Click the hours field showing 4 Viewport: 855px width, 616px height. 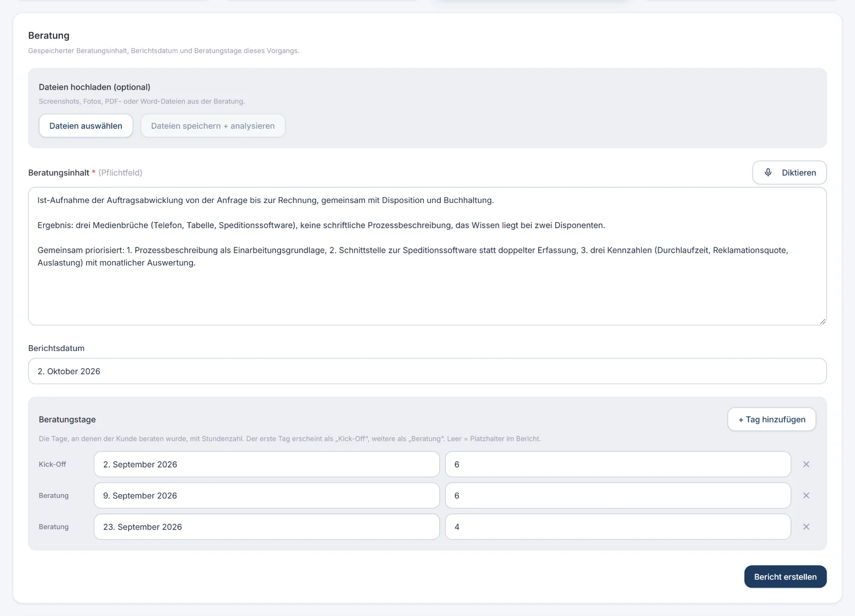click(618, 527)
